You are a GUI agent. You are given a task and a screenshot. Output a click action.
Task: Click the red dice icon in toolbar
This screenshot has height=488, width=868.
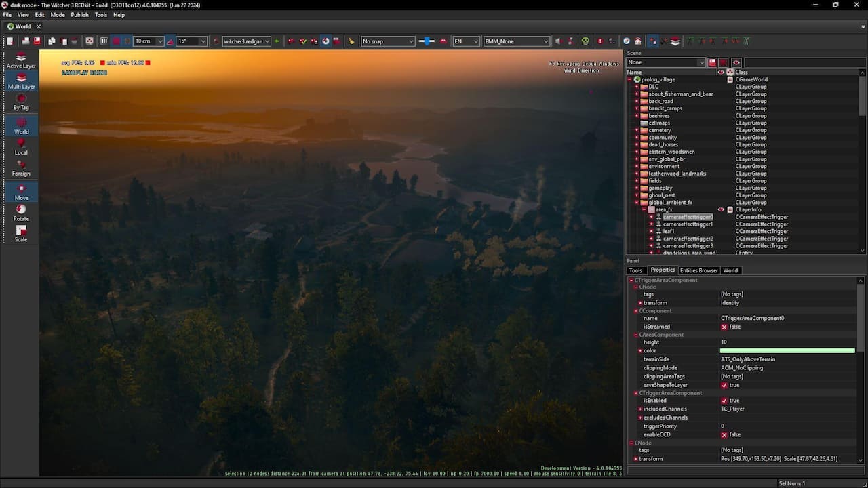[89, 41]
